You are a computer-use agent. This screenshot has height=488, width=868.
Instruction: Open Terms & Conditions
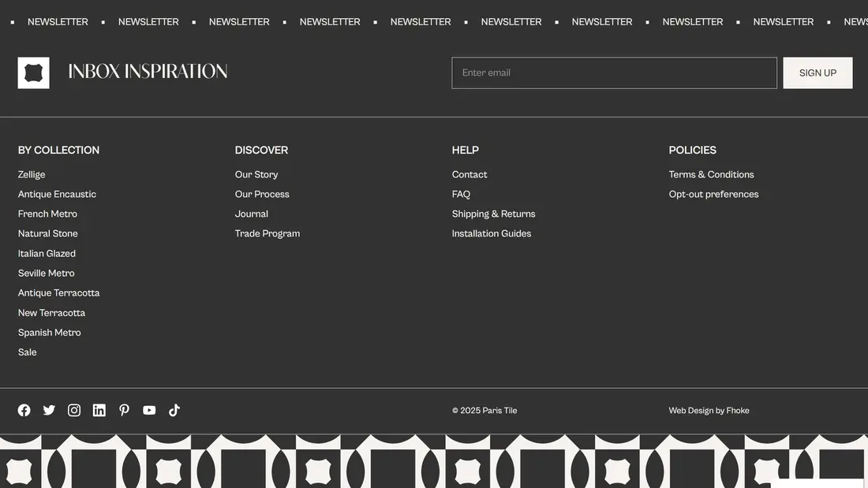point(711,174)
